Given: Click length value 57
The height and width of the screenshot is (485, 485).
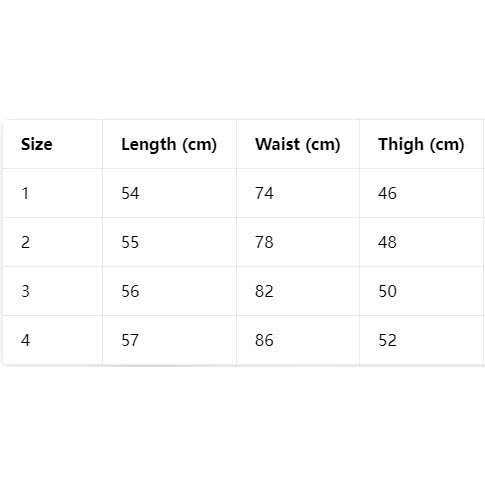Looking at the screenshot, I should [130, 340].
